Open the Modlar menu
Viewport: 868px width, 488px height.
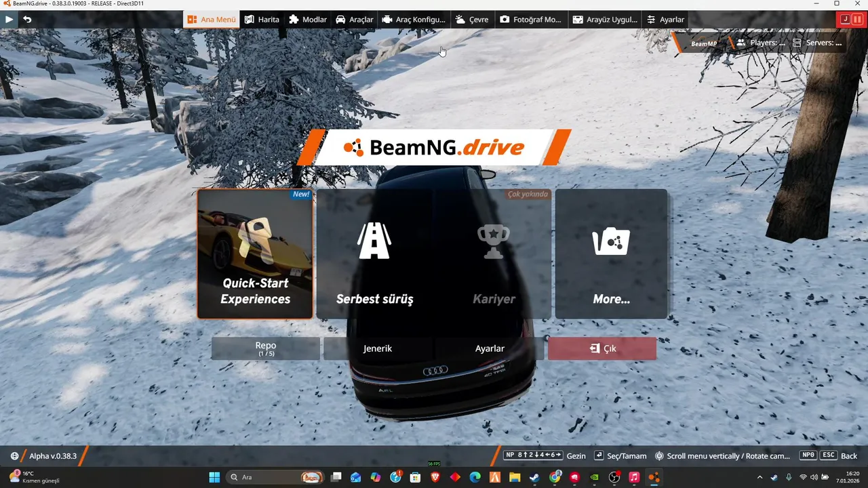point(308,20)
